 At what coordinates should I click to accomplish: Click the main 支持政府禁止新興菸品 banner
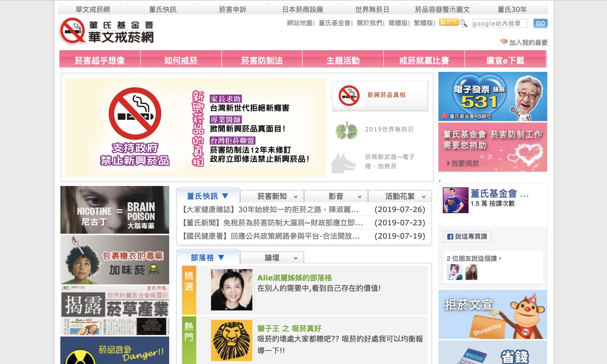pos(195,127)
